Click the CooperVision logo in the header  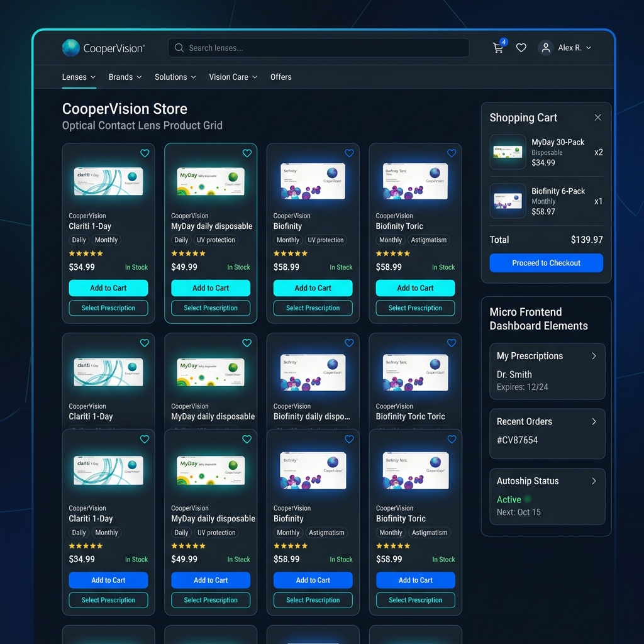click(x=103, y=48)
